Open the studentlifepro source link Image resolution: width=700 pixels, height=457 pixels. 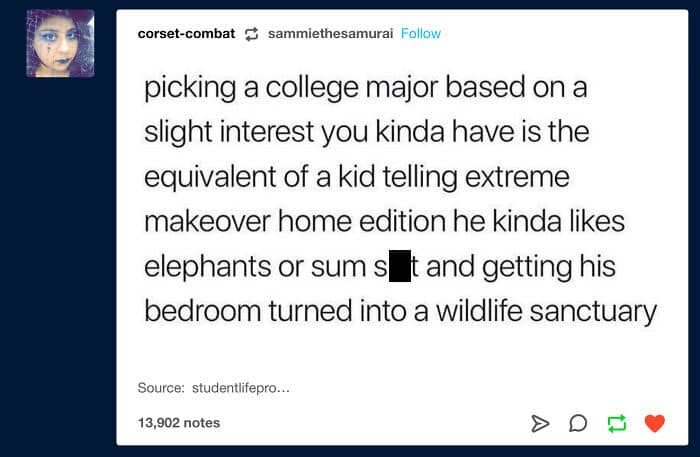pos(241,387)
